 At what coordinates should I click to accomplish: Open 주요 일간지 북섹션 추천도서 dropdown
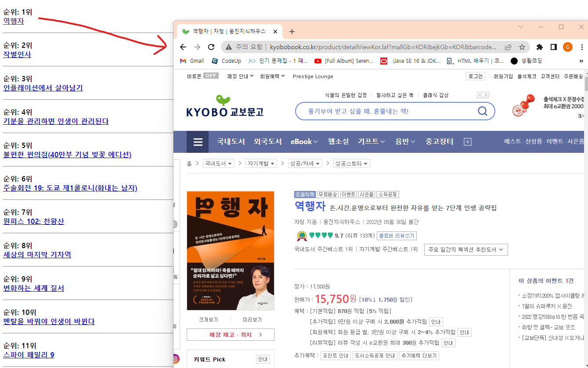click(x=466, y=249)
